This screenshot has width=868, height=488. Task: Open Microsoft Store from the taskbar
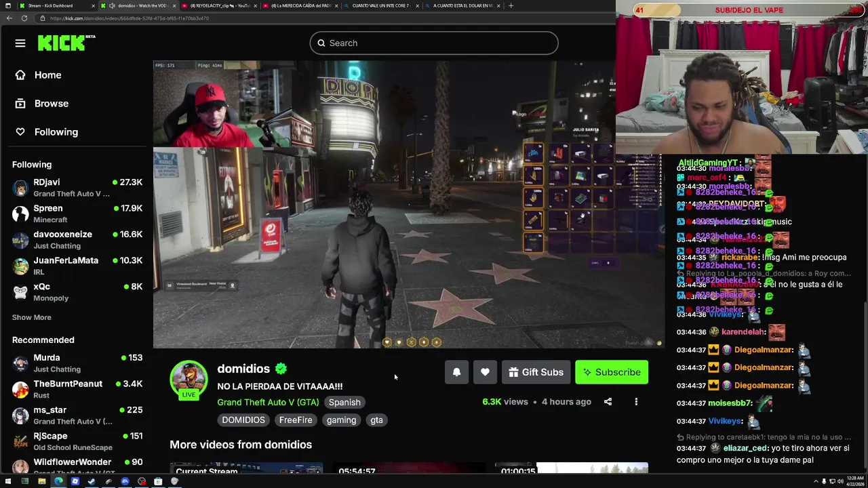tap(158, 481)
